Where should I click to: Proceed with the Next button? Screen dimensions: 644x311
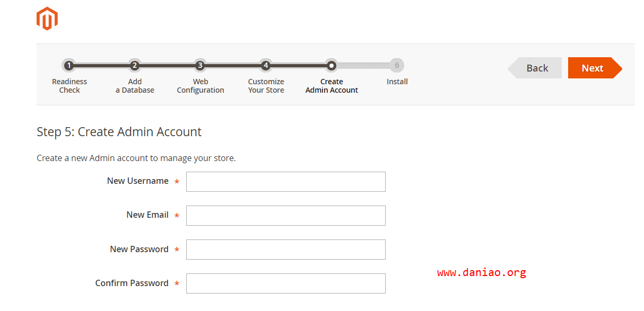(593, 68)
